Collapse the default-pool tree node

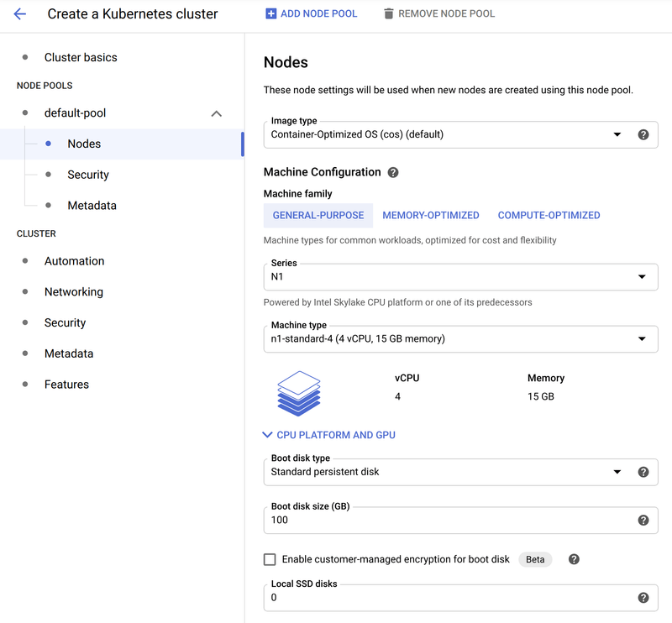[216, 113]
